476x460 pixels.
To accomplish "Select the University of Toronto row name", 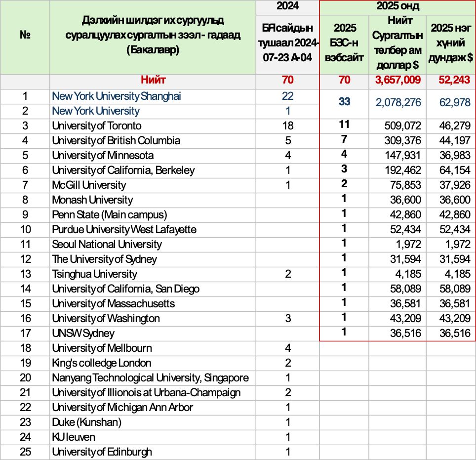I will click(97, 126).
